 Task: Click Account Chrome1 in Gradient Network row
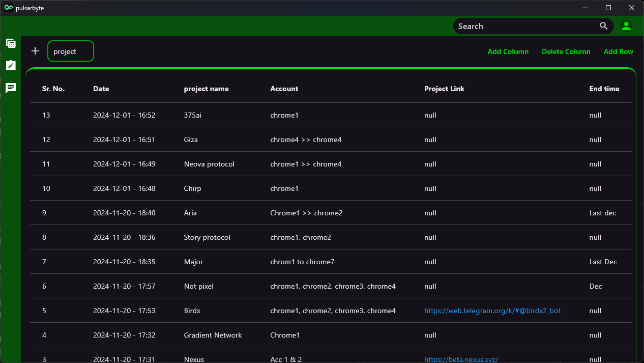(x=285, y=335)
